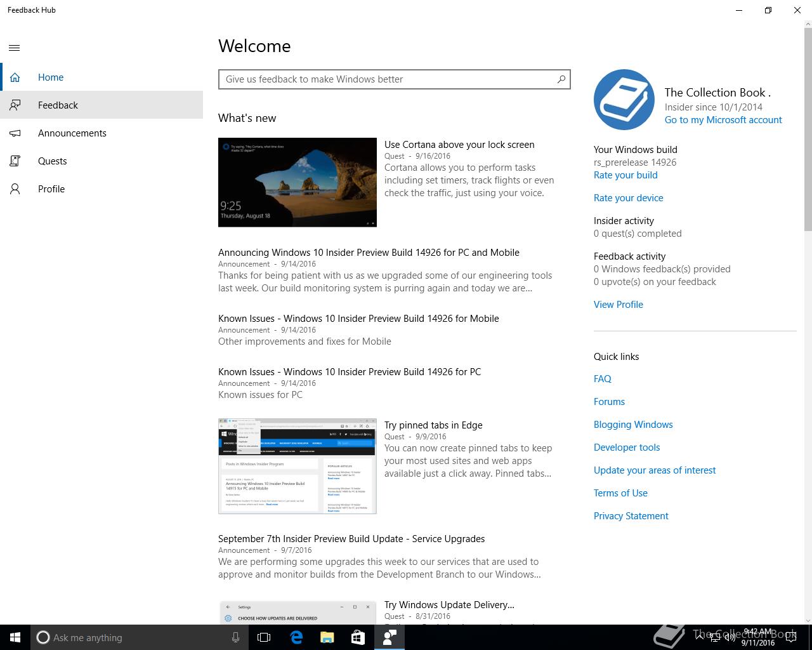This screenshot has height=650, width=812.
Task: Open View Profile link
Action: (619, 305)
